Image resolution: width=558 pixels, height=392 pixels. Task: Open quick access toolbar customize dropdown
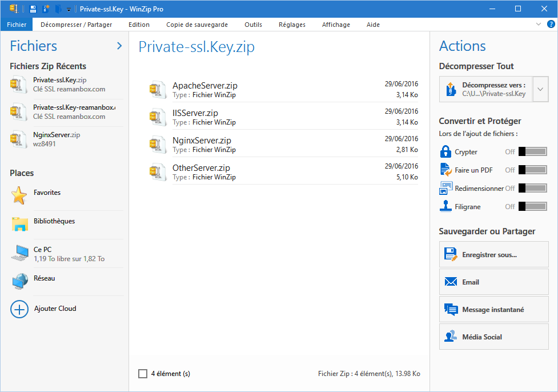(x=69, y=10)
